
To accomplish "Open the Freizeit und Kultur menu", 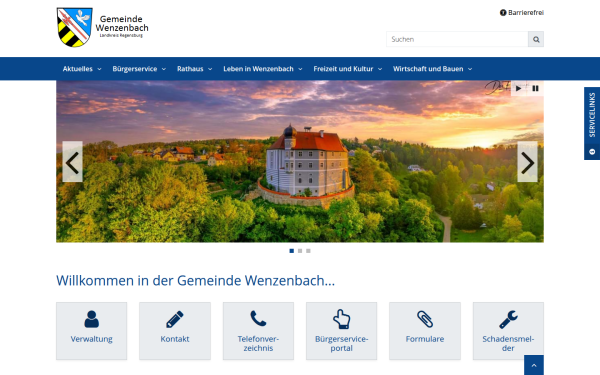I will coord(343,69).
